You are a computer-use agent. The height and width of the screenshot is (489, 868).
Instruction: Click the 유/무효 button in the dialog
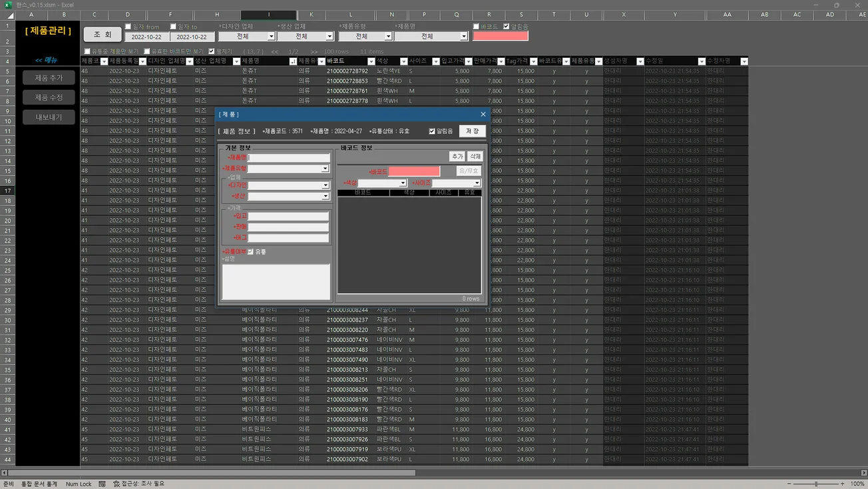click(x=469, y=171)
